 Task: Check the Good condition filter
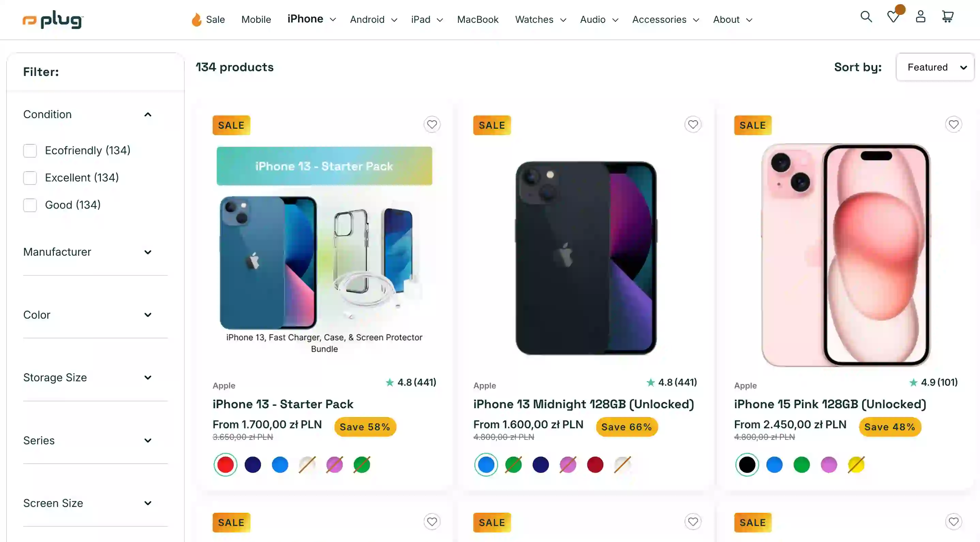pos(30,205)
